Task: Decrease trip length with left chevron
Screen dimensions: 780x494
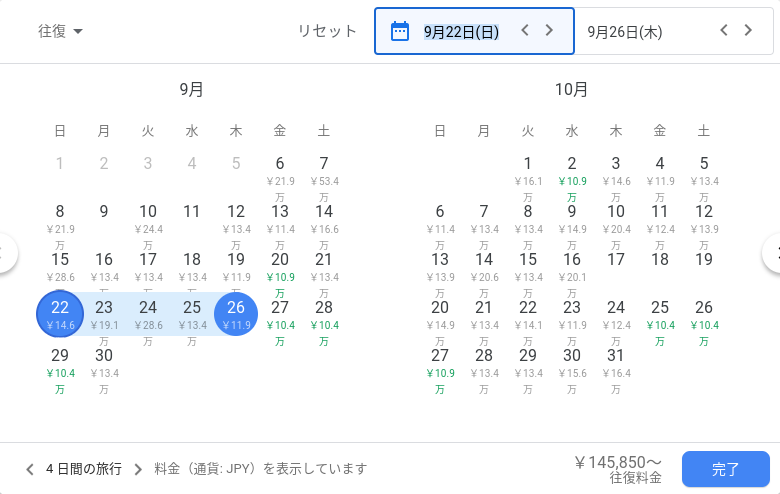Action: (x=29, y=469)
